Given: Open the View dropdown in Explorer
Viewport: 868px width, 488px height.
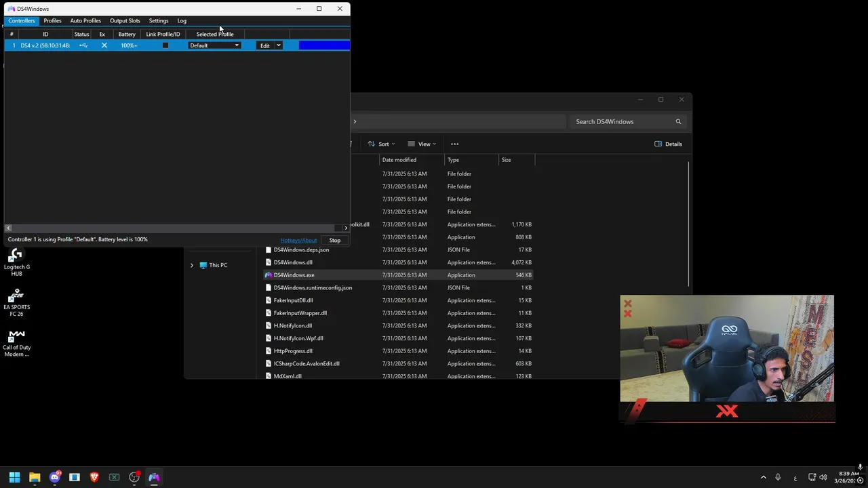Looking at the screenshot, I should click(x=422, y=144).
